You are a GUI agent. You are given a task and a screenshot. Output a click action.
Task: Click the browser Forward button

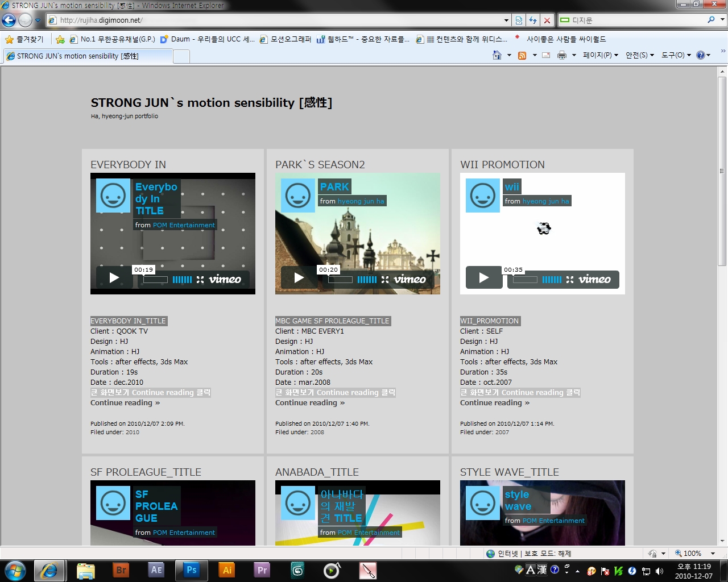coord(26,20)
